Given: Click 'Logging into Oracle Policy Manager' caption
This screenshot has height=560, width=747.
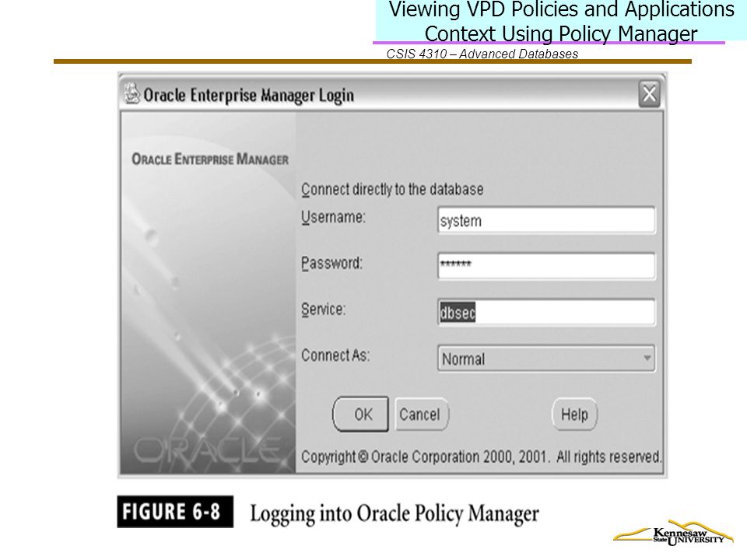Looking at the screenshot, I should [x=395, y=514].
